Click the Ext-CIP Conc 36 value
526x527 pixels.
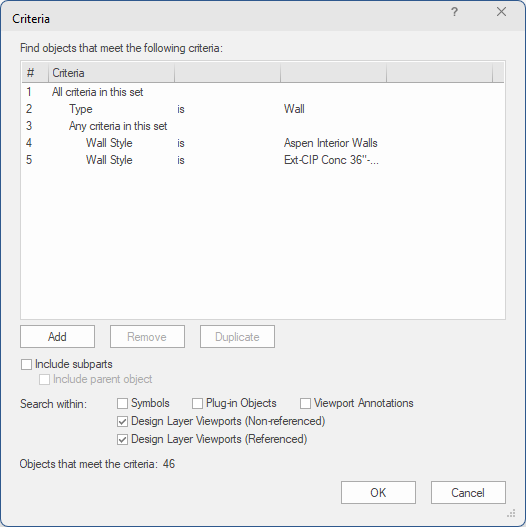[331, 160]
